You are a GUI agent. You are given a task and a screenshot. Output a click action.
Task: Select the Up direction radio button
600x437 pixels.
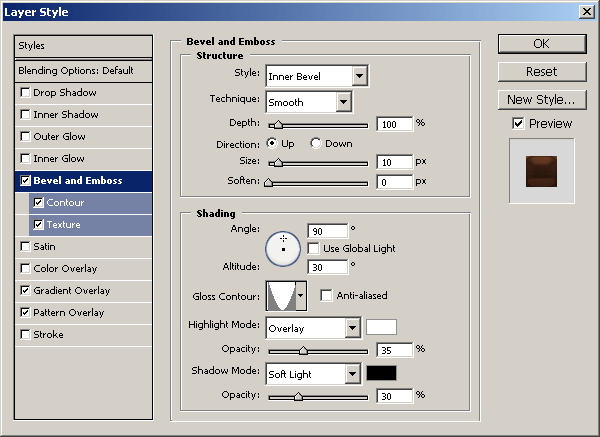point(272,143)
